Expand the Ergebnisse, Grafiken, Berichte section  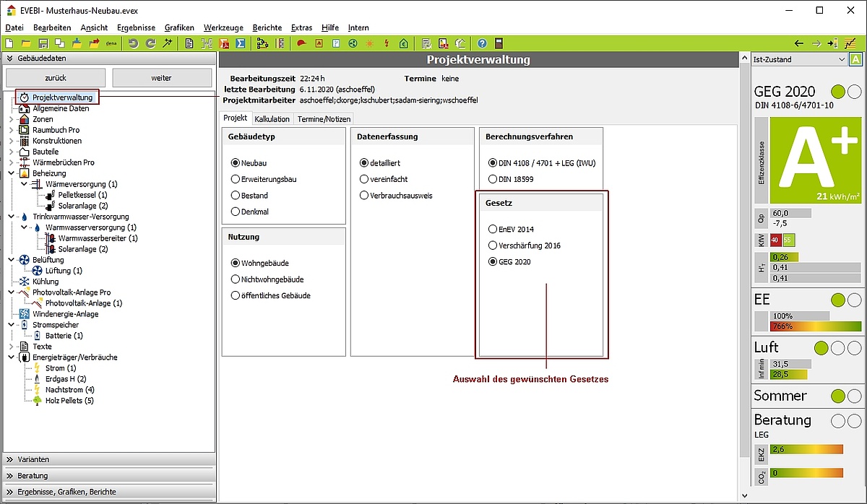pyautogui.click(x=109, y=492)
